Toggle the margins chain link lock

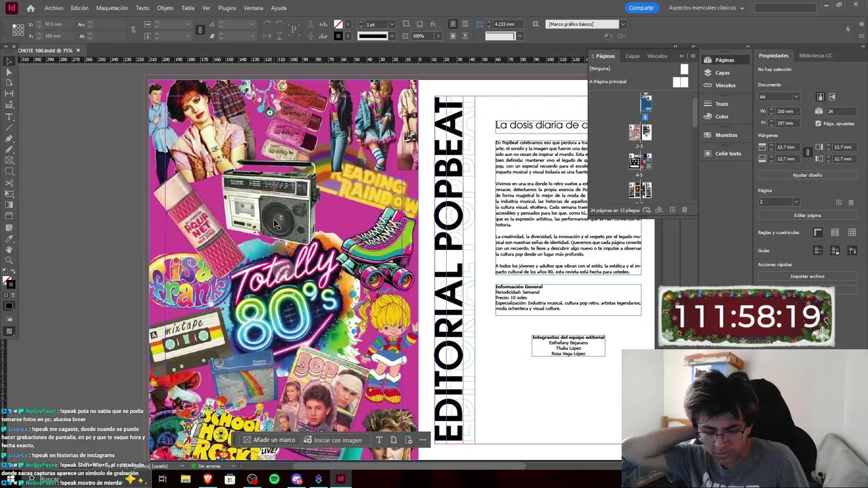click(x=807, y=152)
